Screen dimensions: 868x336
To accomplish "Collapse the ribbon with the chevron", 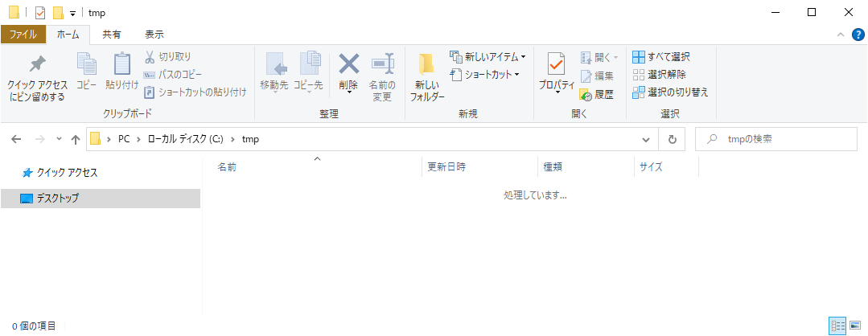I will click(x=840, y=35).
